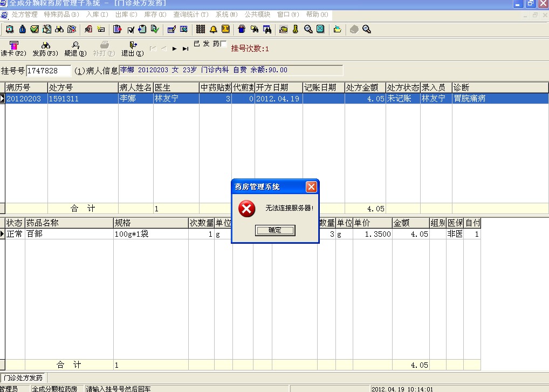The image size is (549, 392).
Task: Click the 非医 insurance cell
Action: (x=455, y=234)
